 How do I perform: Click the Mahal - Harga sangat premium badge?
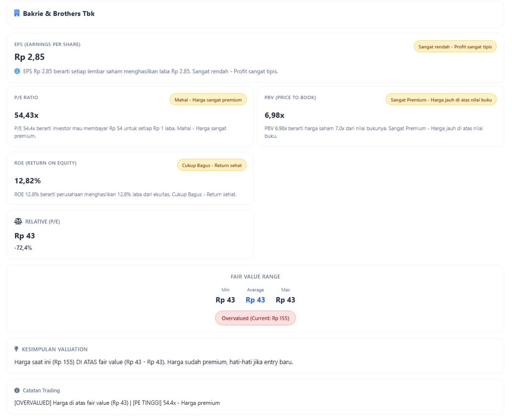[x=208, y=99]
